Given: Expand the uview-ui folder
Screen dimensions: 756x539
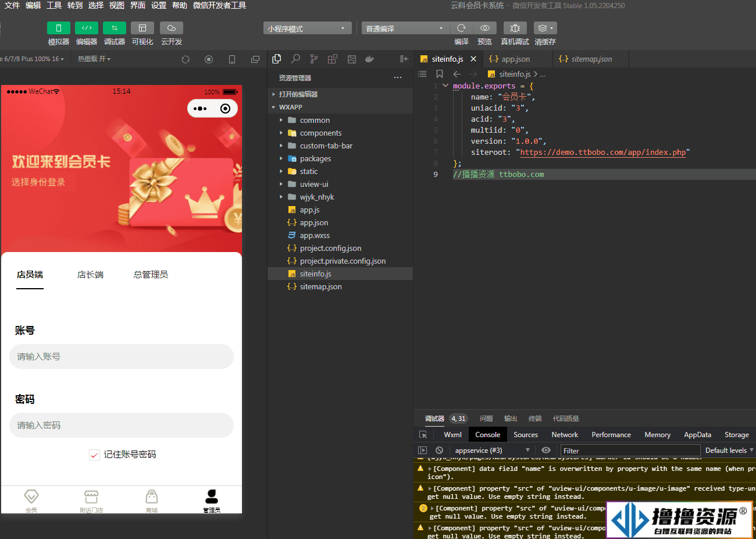Looking at the screenshot, I should coord(340,184).
